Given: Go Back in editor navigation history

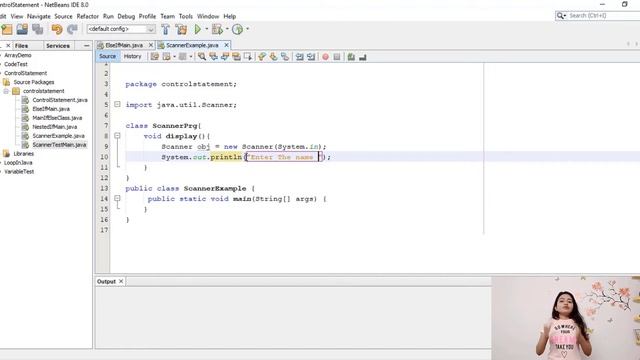Looking at the screenshot, I should (167, 57).
